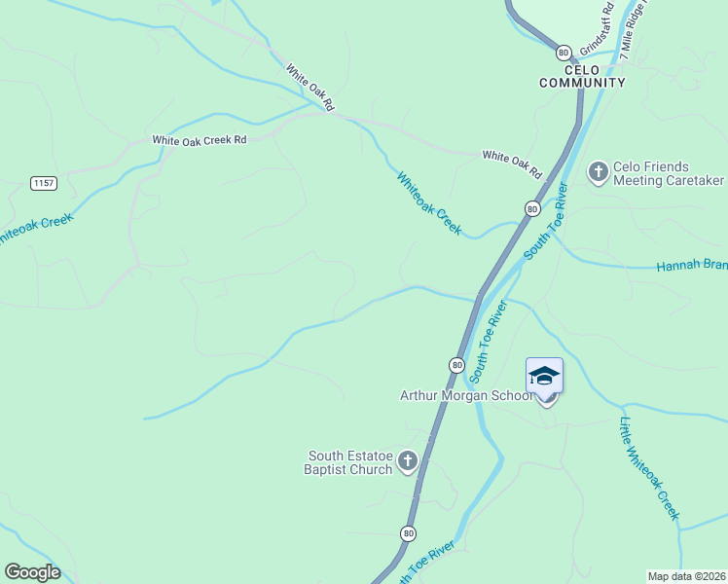
Task: Select the Little Whiteoak Creek label
Action: (649, 469)
